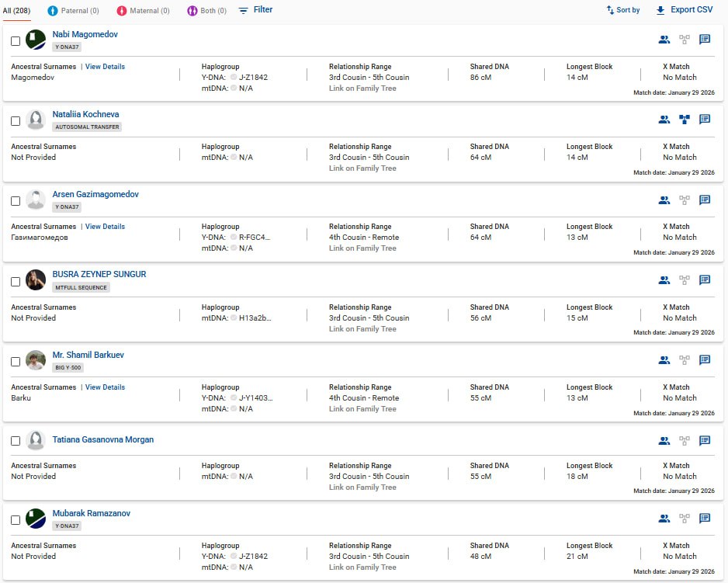The height and width of the screenshot is (583, 728).
Task: Switch to the Both (0) tab
Action: 207,10
